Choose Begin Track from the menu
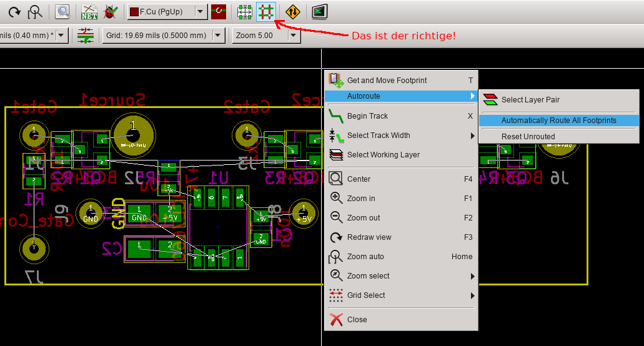The width and height of the screenshot is (644, 346). 401,116
